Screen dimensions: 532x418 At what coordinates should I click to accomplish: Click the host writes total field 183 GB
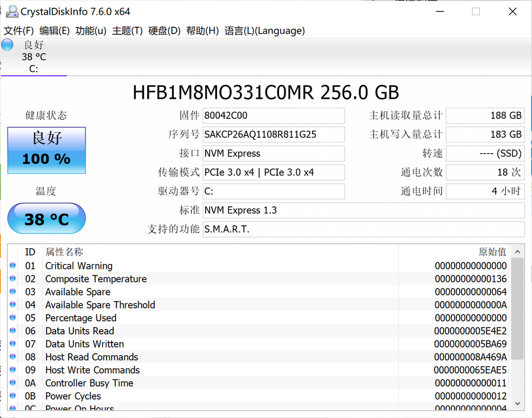(x=485, y=135)
